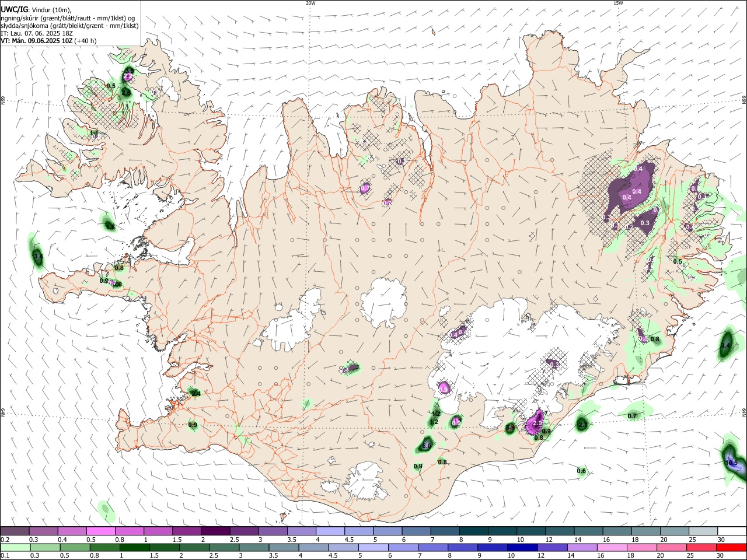Screen dimensions: 747x560
Task: Click the 'VT: Mán. 09.06.2025 10Z (+40 h)' line
Action: 48,41
